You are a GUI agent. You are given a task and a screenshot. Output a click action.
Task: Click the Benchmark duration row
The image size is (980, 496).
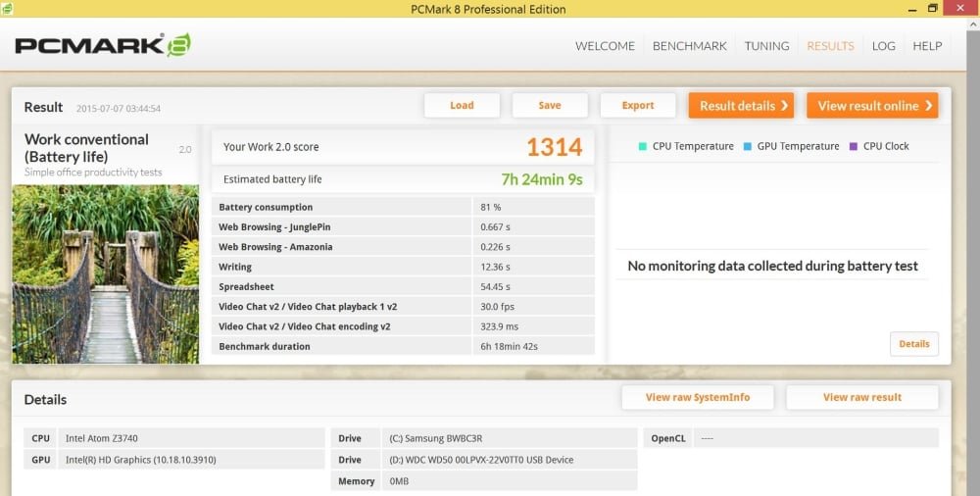coord(403,346)
